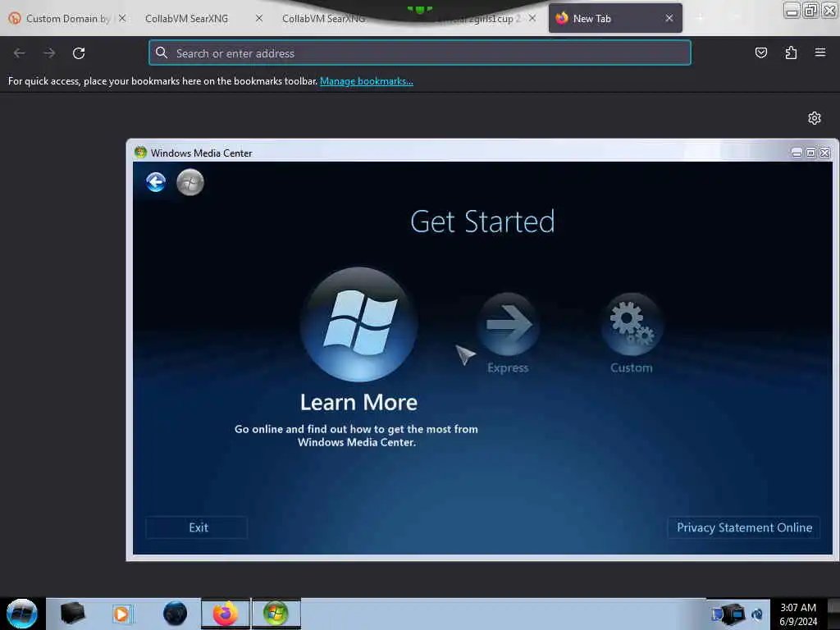Go forward in Firefox navigation
This screenshot has height=630, width=840.
tap(49, 53)
